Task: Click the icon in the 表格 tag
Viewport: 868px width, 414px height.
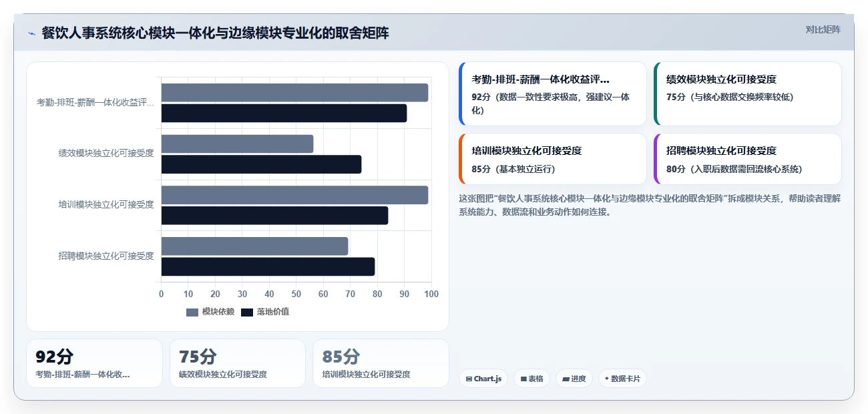Action: coord(523,379)
